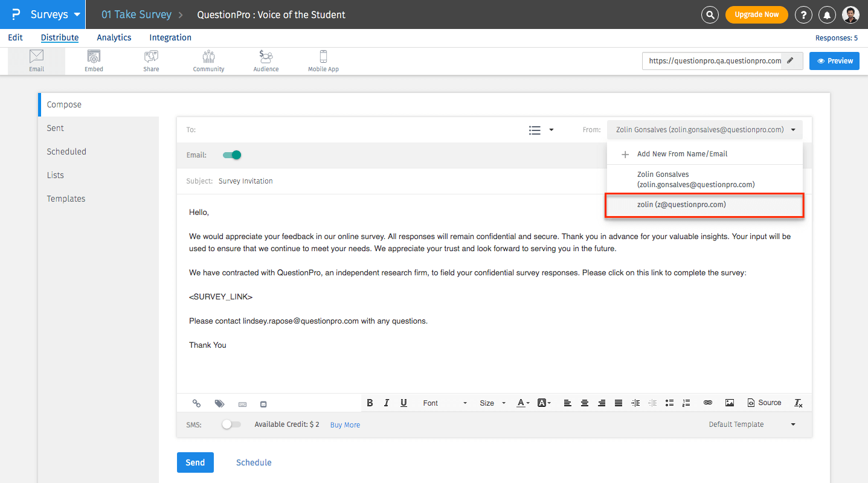
Task: Select the Audience distribution icon
Action: pyautogui.click(x=265, y=60)
